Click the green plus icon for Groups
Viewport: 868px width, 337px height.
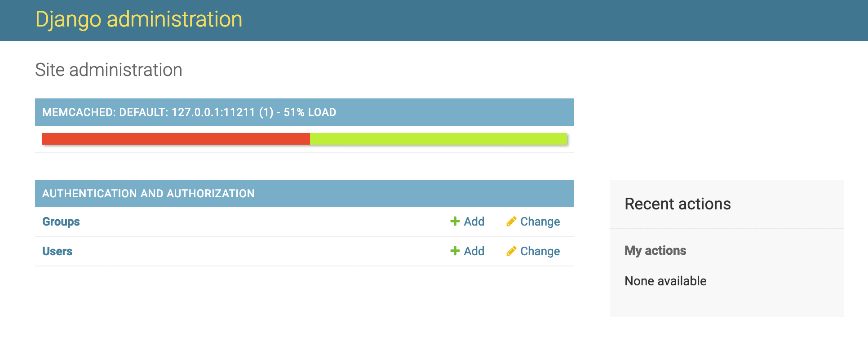click(x=455, y=221)
